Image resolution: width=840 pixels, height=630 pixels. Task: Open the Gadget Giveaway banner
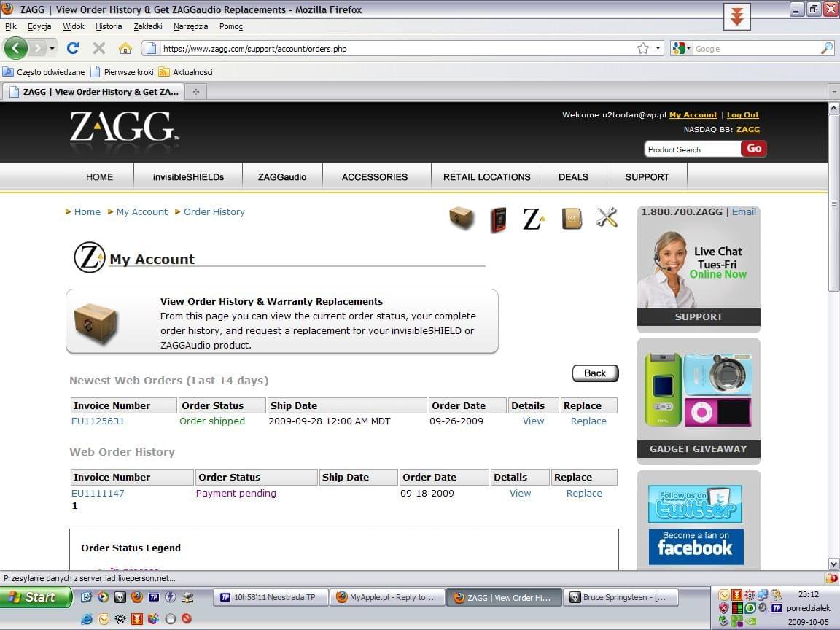699,401
